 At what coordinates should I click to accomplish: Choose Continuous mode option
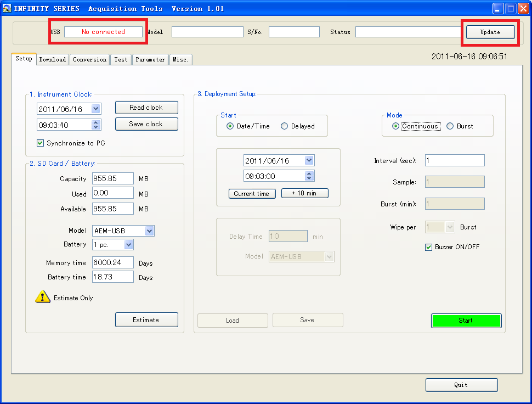pyautogui.click(x=395, y=126)
